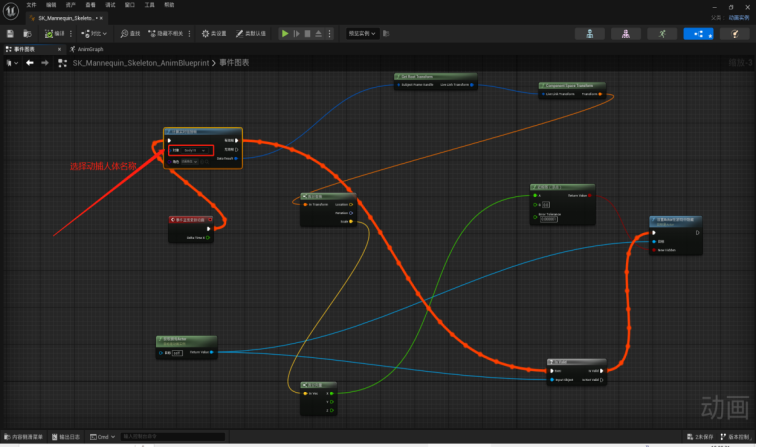
Task: Click the Save blueprint icon
Action: click(x=10, y=33)
